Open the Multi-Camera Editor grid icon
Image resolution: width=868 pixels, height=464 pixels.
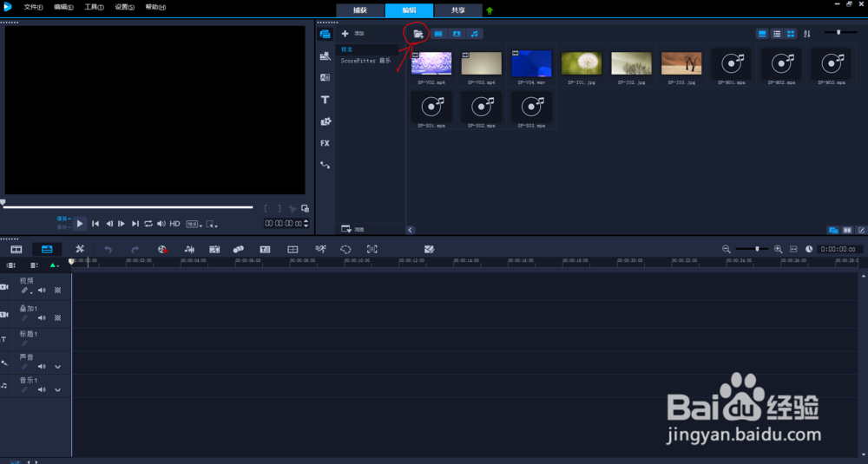coord(293,250)
